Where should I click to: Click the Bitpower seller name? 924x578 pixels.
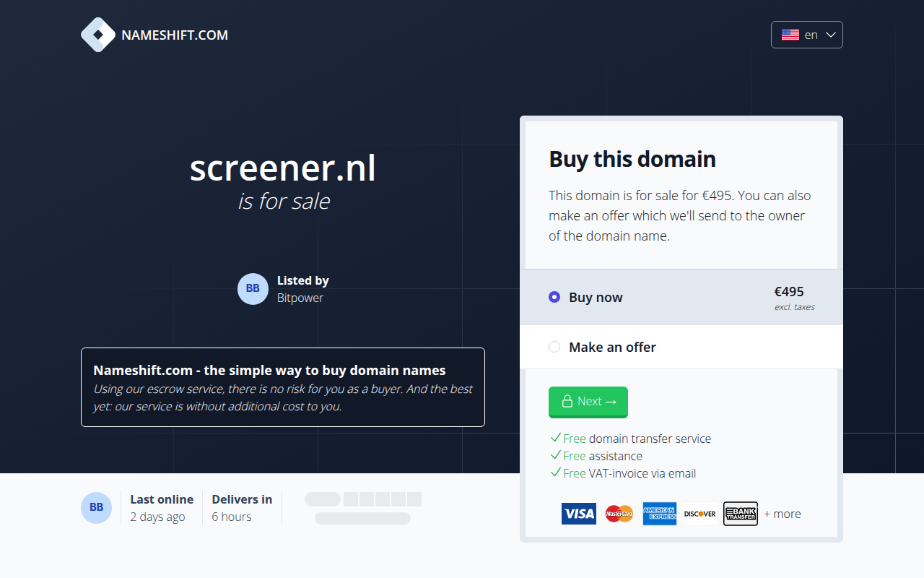(300, 298)
